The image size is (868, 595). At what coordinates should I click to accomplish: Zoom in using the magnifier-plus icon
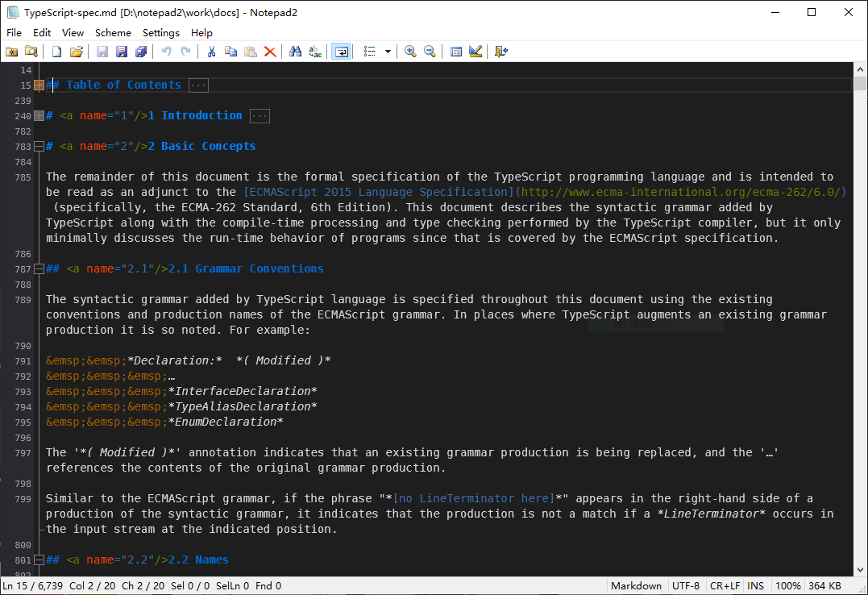[x=410, y=51]
